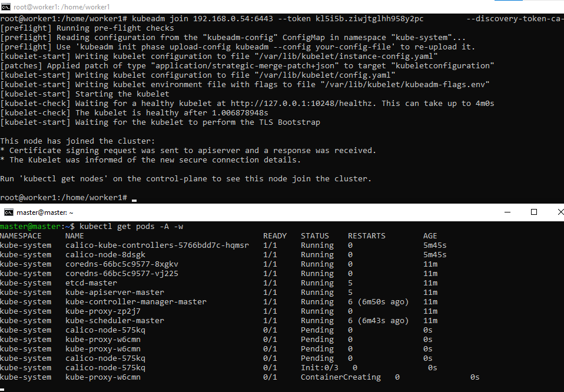Minimize the master terminal window

506,212
